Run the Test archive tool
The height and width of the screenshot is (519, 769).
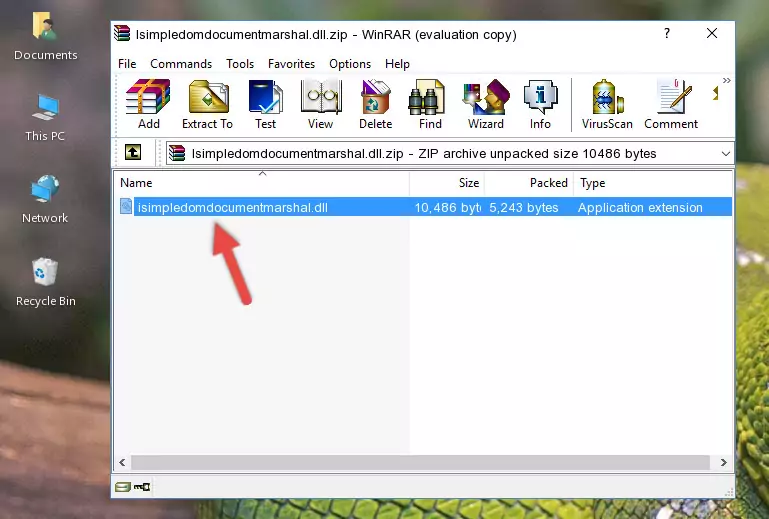point(265,104)
